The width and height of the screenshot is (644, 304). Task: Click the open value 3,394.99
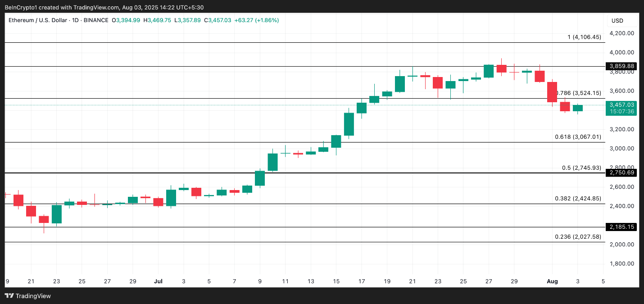click(x=128, y=20)
